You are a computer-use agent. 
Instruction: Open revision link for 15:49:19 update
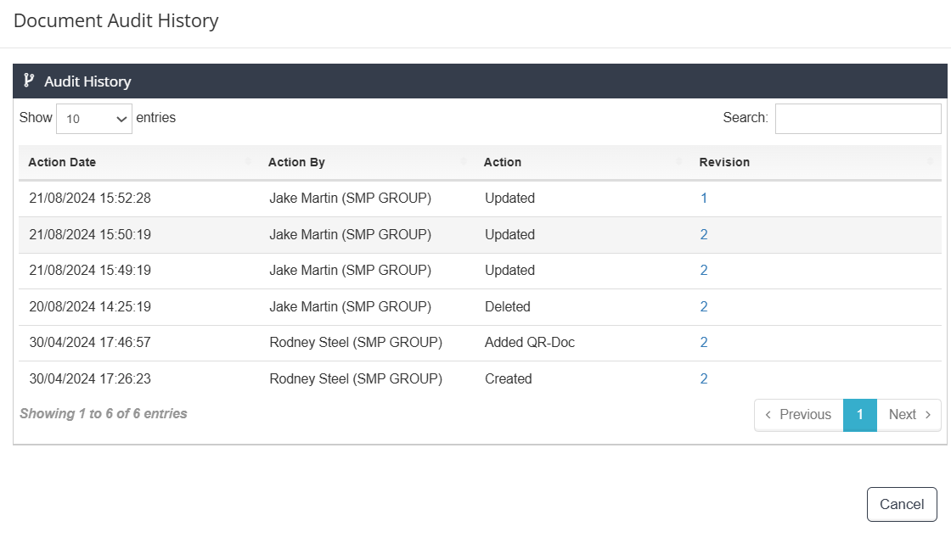click(x=704, y=271)
